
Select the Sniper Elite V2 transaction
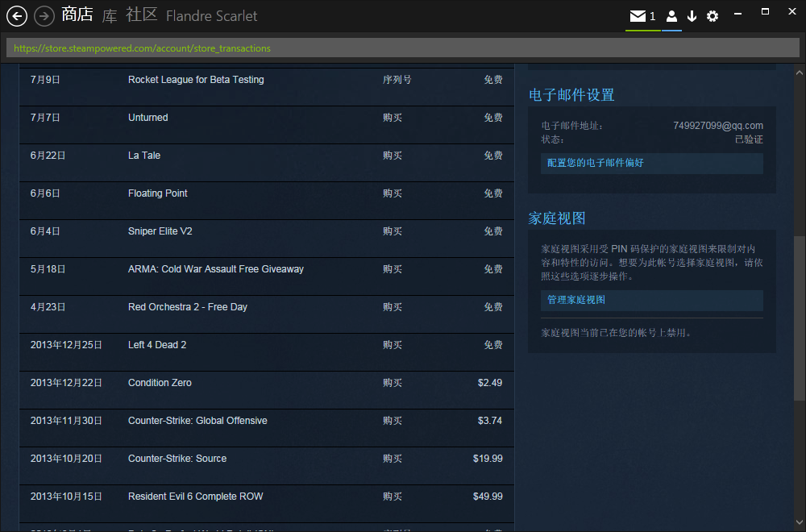[x=267, y=239]
